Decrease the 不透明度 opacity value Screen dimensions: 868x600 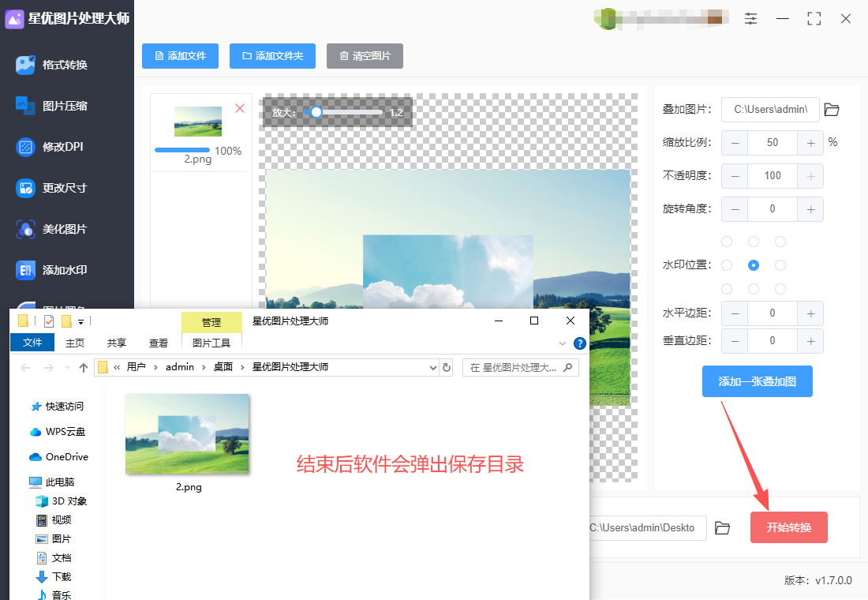pyautogui.click(x=735, y=176)
